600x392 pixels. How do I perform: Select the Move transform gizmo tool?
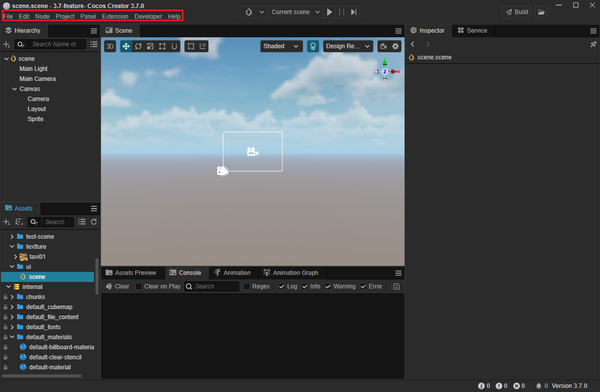tap(126, 46)
